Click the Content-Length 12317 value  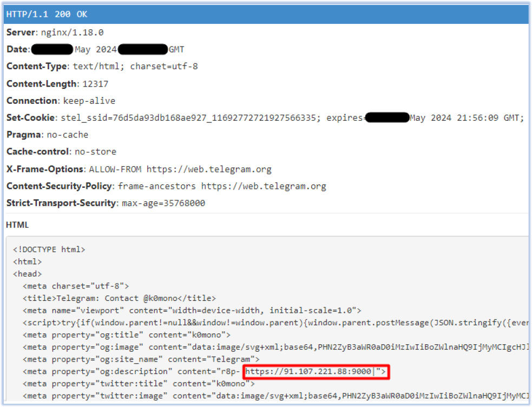(95, 84)
